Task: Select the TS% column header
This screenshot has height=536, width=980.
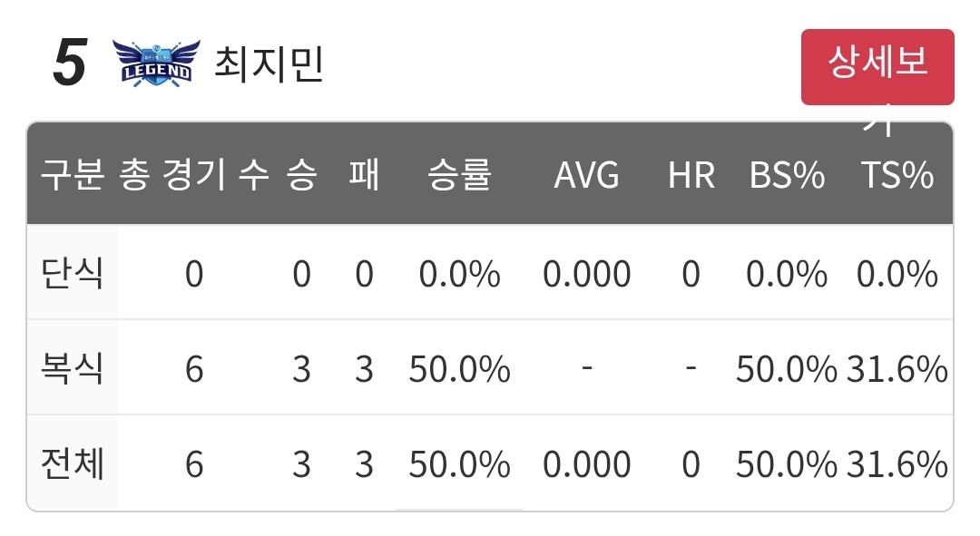Action: pos(897,174)
